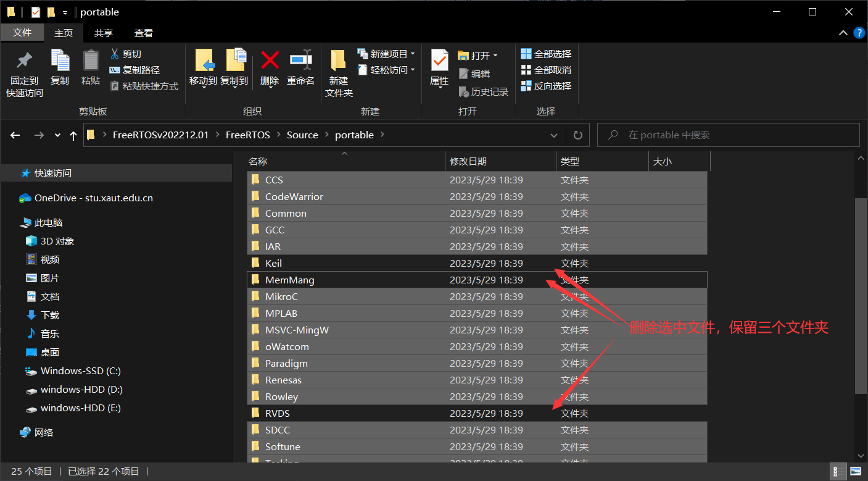Viewport: 868px width, 481px height.
Task: Click the red Delete (删除) icon
Action: [270, 61]
